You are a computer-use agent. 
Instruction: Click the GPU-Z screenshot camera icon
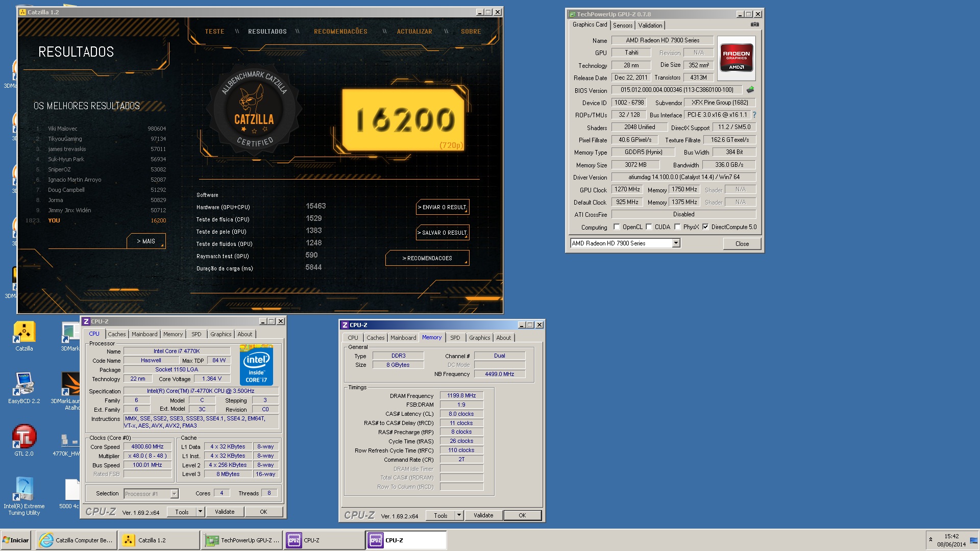754,24
